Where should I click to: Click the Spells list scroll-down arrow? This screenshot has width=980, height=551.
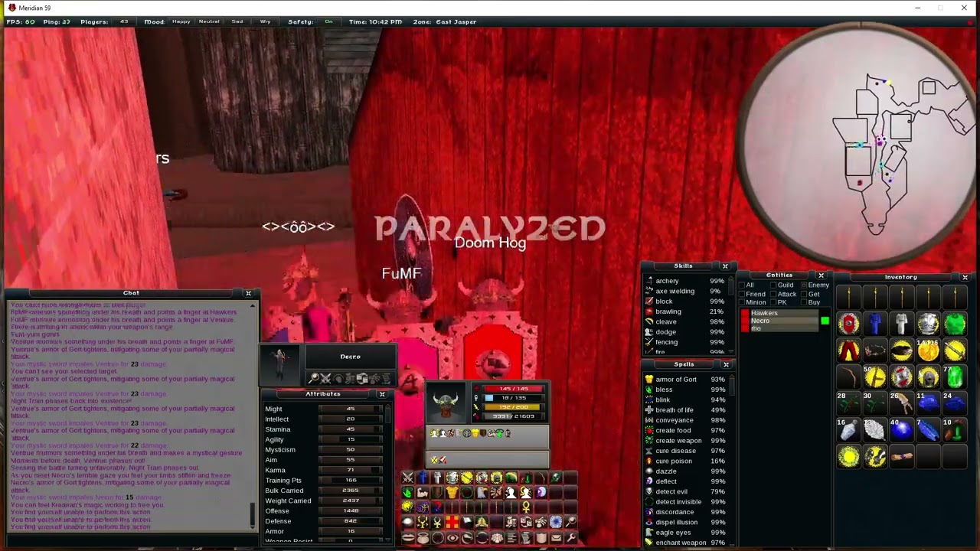click(x=731, y=545)
